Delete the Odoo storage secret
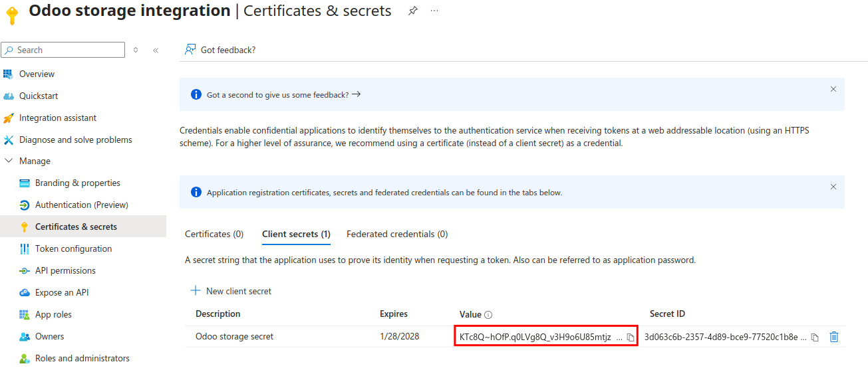The image size is (868, 372). pos(834,337)
